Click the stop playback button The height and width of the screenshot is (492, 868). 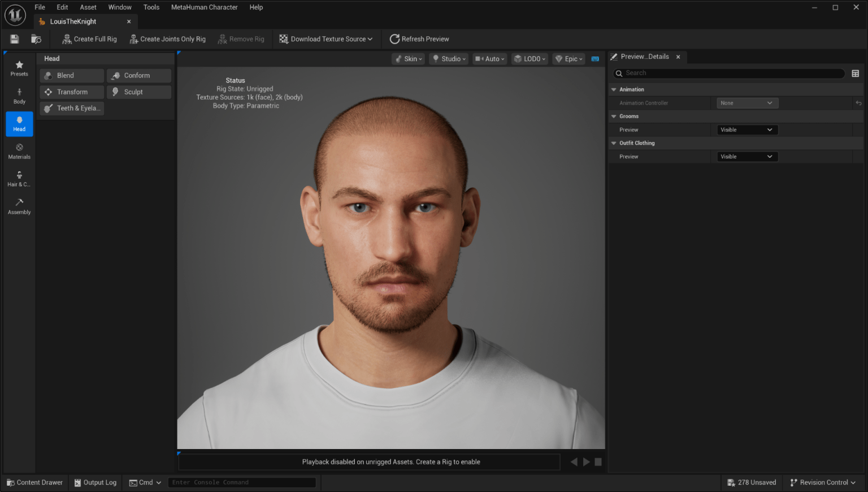coord(598,462)
